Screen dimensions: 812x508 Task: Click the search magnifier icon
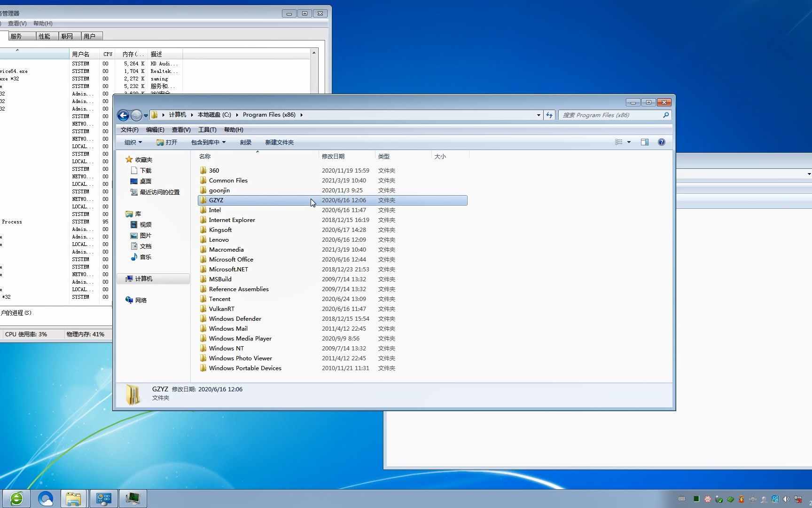pyautogui.click(x=666, y=115)
